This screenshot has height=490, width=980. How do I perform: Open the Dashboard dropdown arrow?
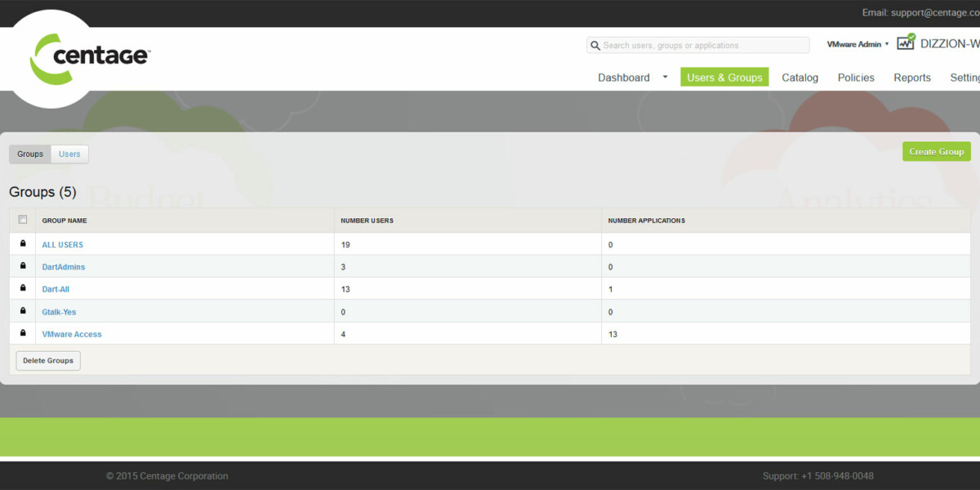[665, 78]
